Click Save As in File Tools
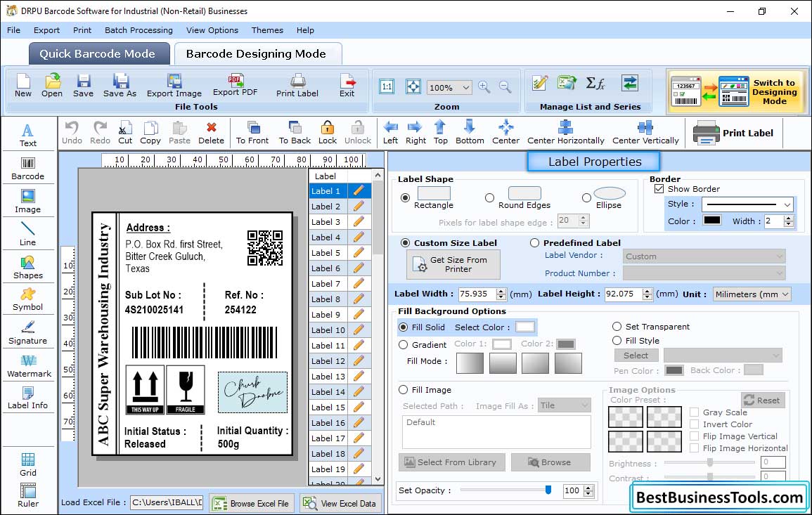This screenshot has height=515, width=812. [120, 86]
